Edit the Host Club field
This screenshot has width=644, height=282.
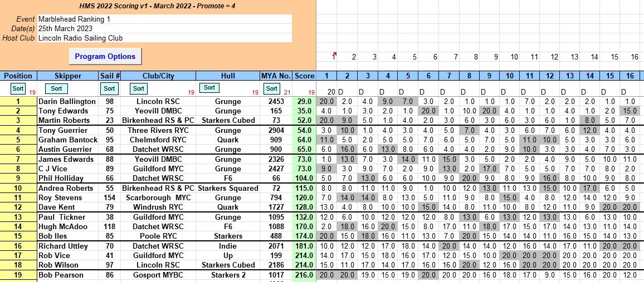point(164,38)
